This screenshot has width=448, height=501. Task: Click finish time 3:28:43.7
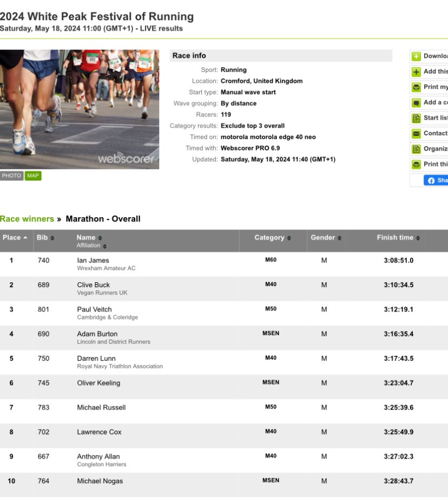(x=399, y=481)
